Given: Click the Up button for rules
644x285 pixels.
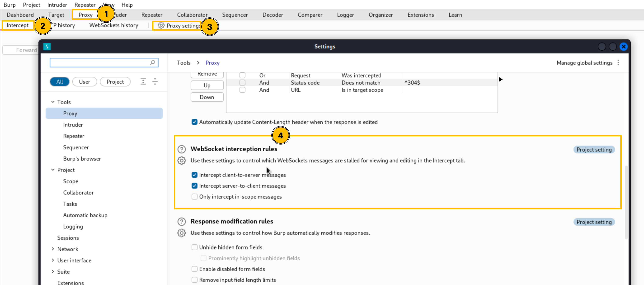Looking at the screenshot, I should (x=207, y=85).
